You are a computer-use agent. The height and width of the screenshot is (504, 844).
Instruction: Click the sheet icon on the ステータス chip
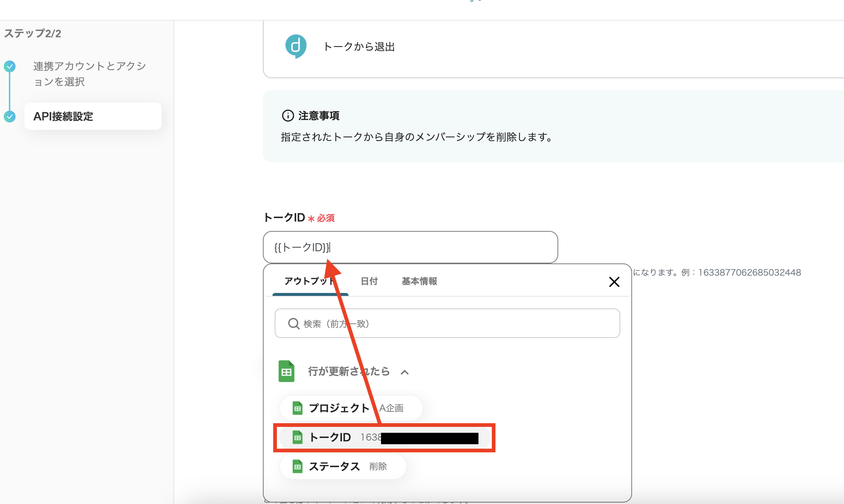coord(298,466)
